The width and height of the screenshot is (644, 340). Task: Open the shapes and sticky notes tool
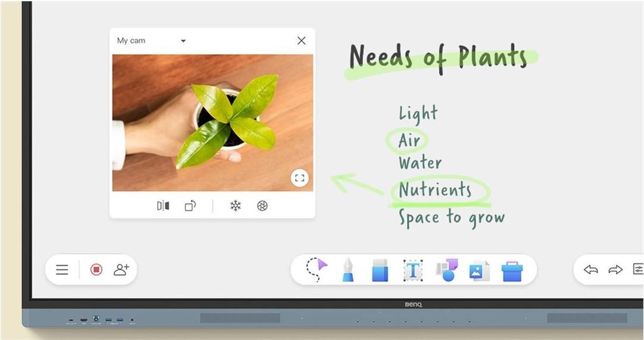447,270
